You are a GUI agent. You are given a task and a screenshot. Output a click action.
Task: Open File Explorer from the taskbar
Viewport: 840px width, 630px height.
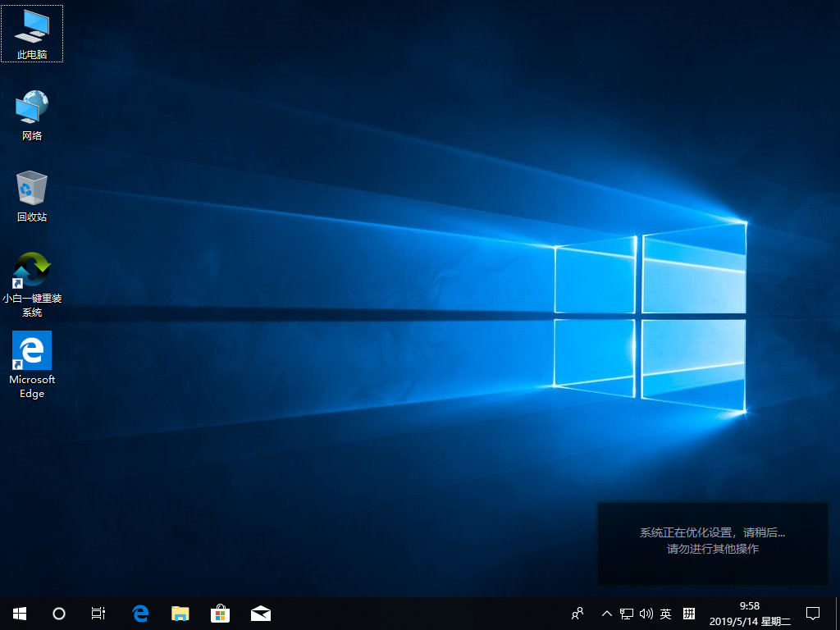coord(180,613)
